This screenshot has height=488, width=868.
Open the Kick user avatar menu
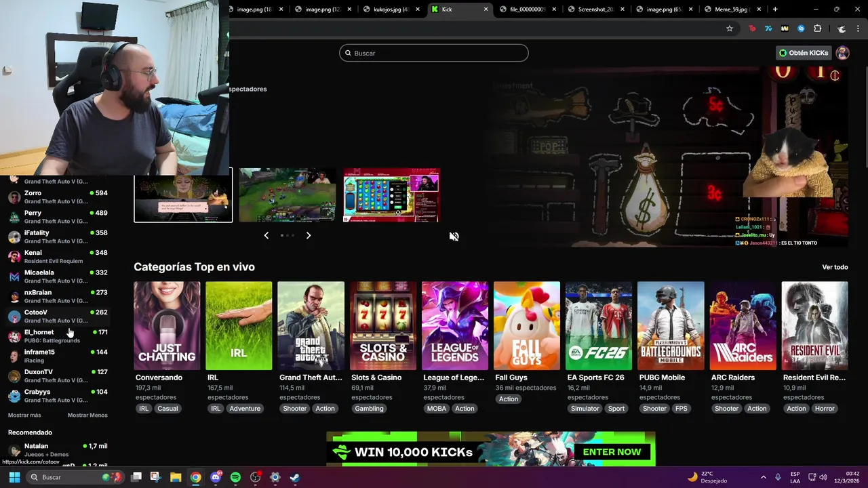pos(842,53)
